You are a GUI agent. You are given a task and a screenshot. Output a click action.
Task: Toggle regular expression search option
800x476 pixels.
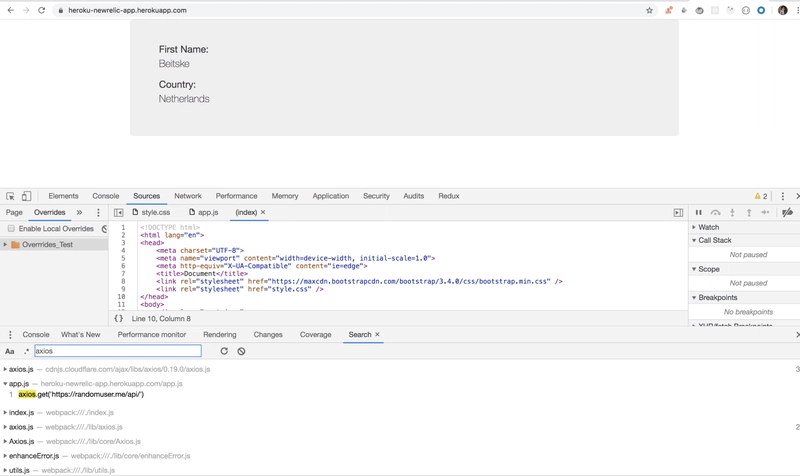tap(26, 351)
